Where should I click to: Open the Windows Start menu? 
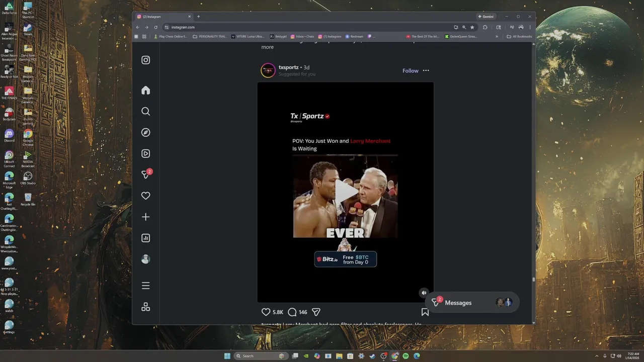(227, 356)
